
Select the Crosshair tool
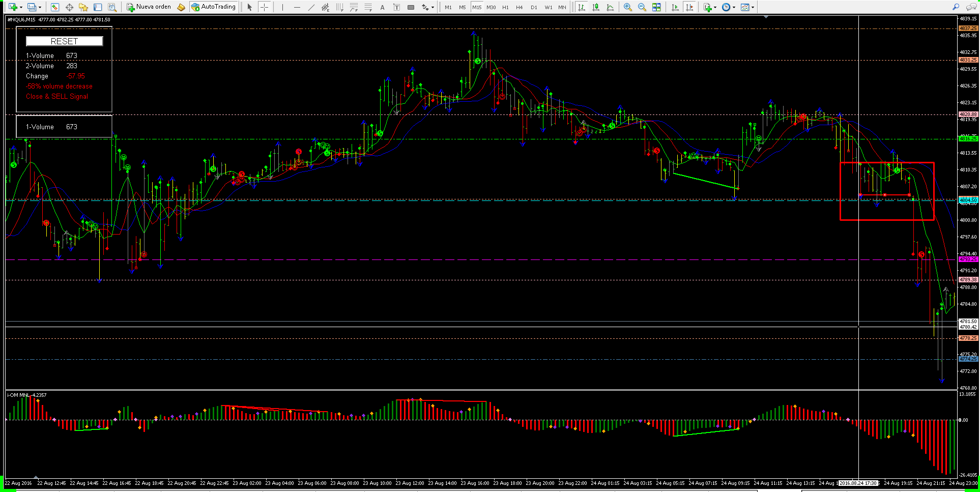264,7
